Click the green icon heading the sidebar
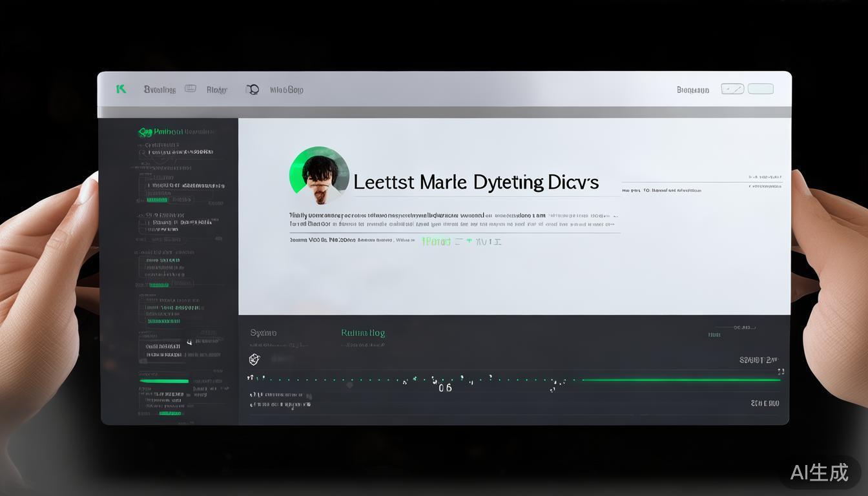The height and width of the screenshot is (496, 868). coord(145,132)
